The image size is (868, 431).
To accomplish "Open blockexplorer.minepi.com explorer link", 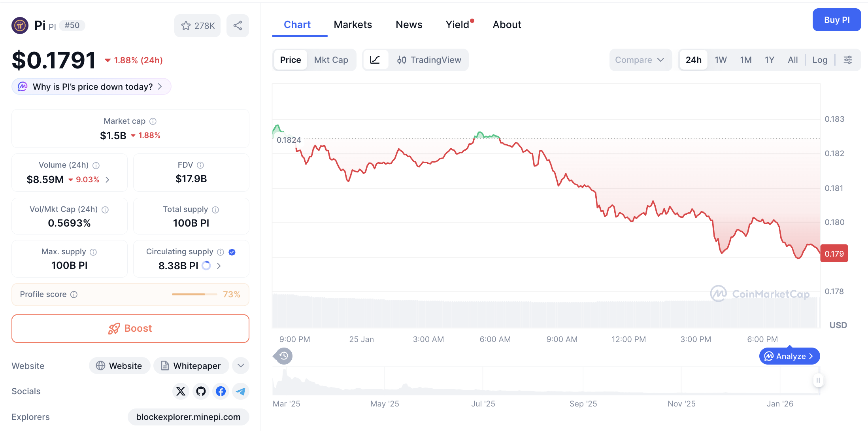I will coord(188,417).
